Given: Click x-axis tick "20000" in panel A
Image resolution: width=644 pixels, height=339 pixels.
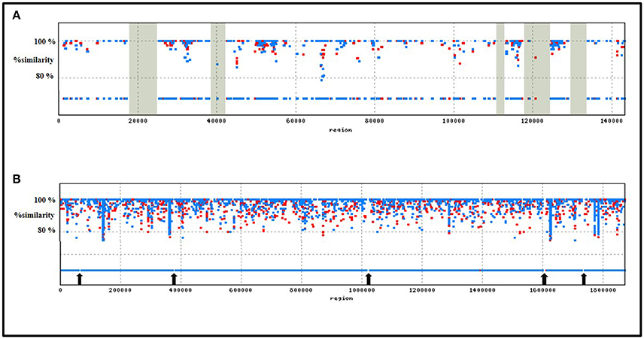Looking at the screenshot, I should (138, 121).
